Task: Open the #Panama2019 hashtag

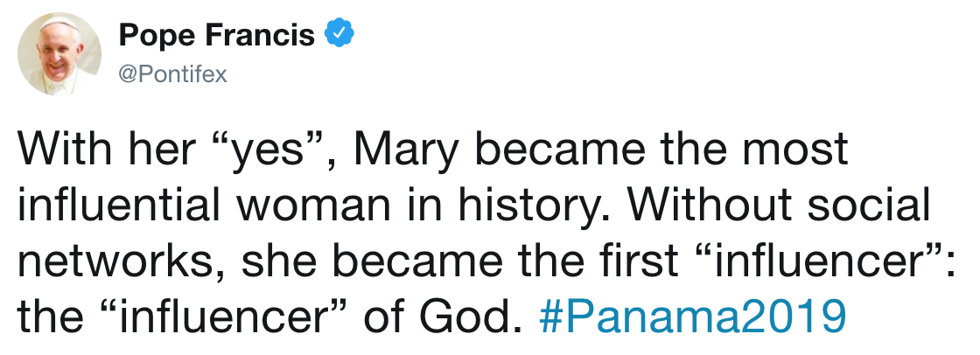Action: click(x=693, y=317)
